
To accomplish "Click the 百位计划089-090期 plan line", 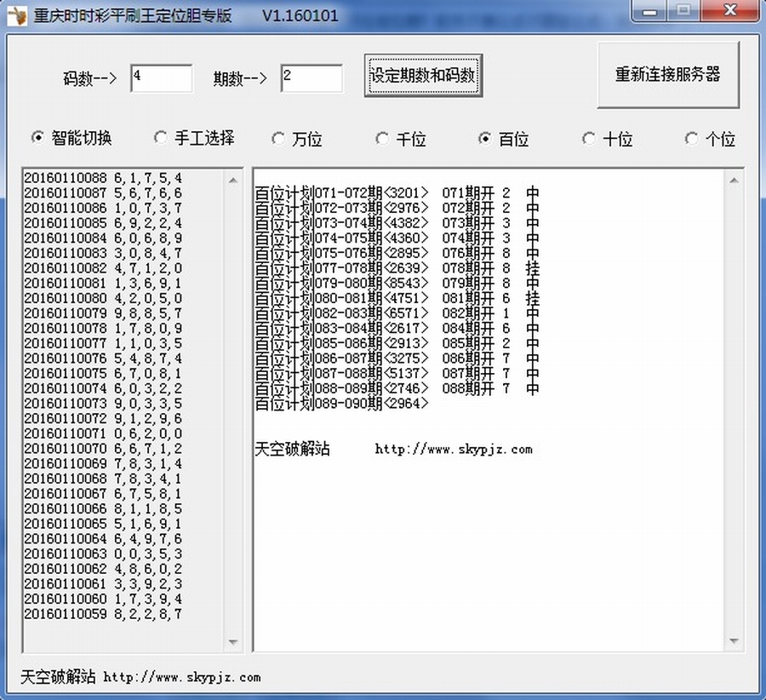I will [x=341, y=404].
